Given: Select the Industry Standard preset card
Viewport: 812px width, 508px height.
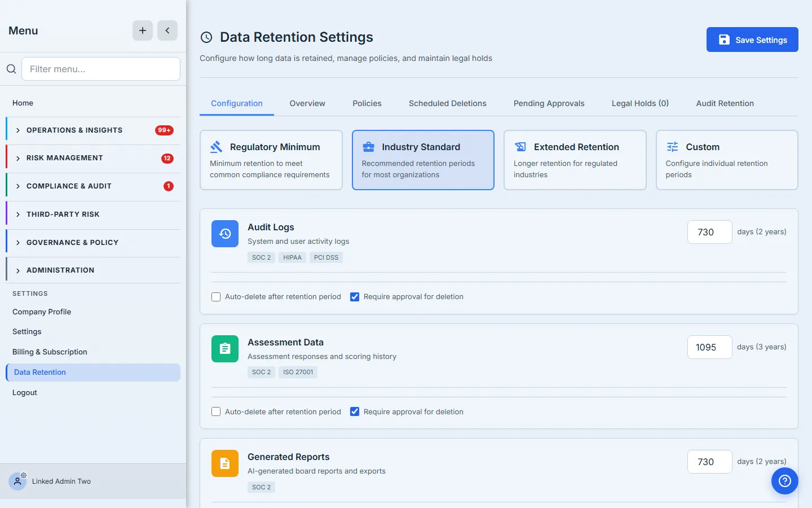Looking at the screenshot, I should (423, 160).
